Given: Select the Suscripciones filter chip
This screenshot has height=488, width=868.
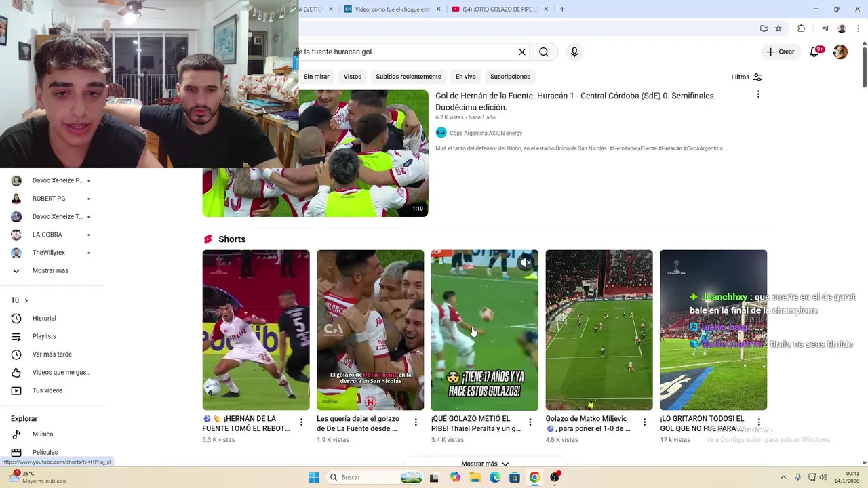Looking at the screenshot, I should click(x=510, y=77).
